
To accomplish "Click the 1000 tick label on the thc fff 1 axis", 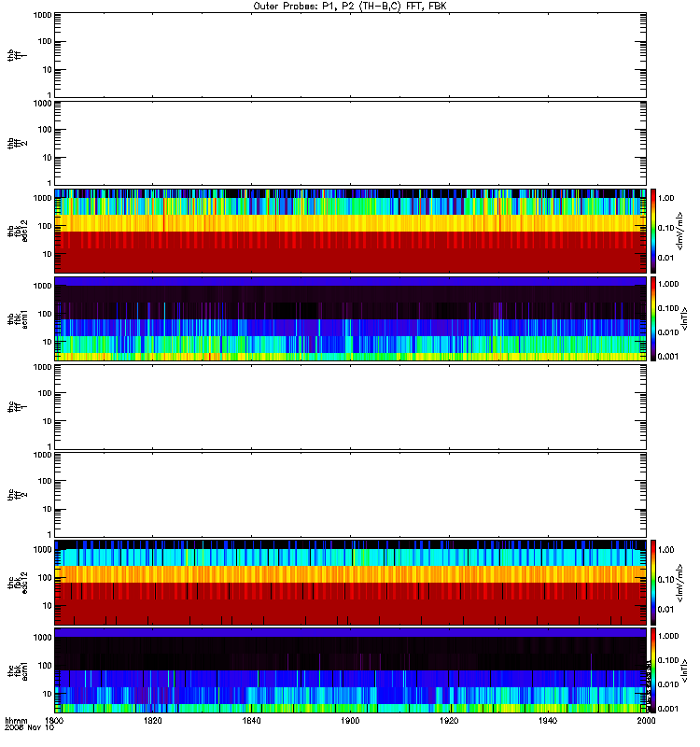I will 42,367.
